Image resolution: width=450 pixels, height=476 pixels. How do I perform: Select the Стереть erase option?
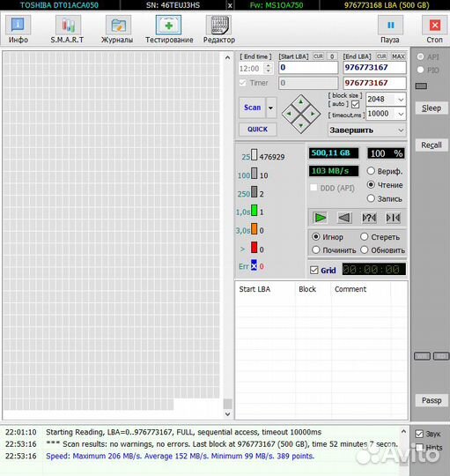[365, 237]
